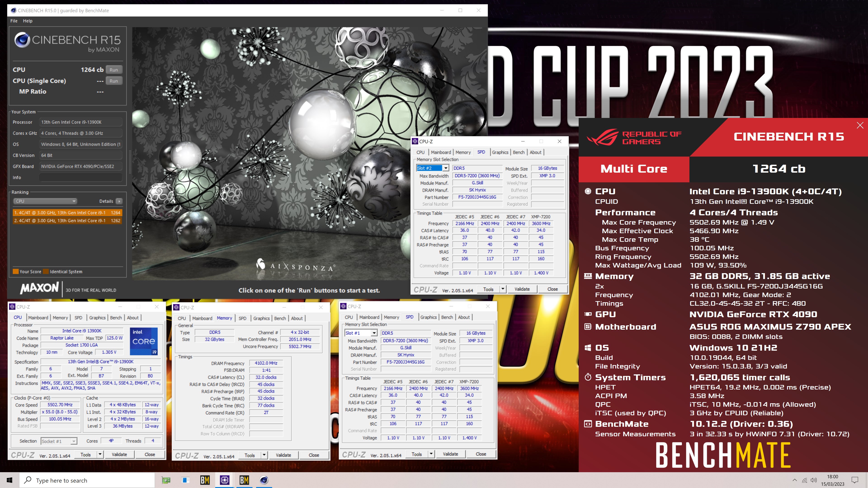Open the blue square app on taskbar
The image size is (868, 488).
coord(185,480)
